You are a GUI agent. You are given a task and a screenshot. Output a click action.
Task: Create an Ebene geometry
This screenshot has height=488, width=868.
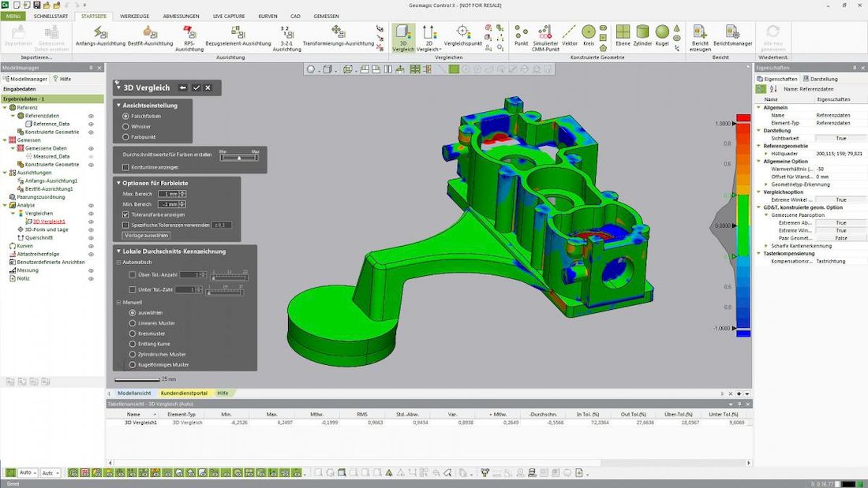623,36
